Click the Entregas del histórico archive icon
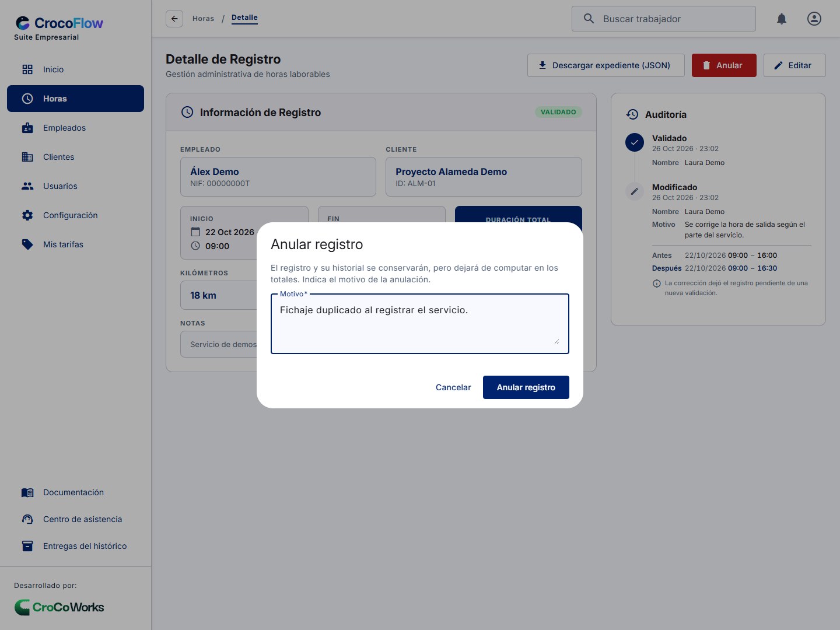 [x=27, y=546]
